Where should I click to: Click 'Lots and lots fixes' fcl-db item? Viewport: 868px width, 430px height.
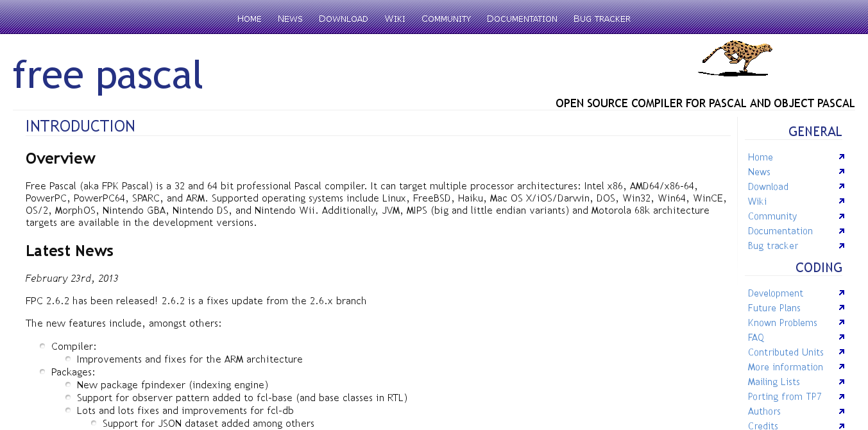(185, 411)
